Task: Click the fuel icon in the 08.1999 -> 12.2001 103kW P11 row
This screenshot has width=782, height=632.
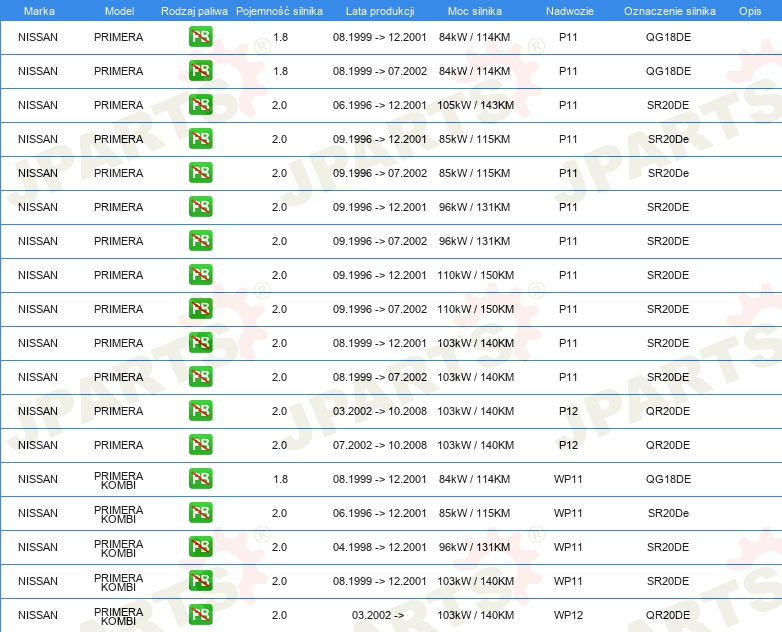Action: pos(200,342)
